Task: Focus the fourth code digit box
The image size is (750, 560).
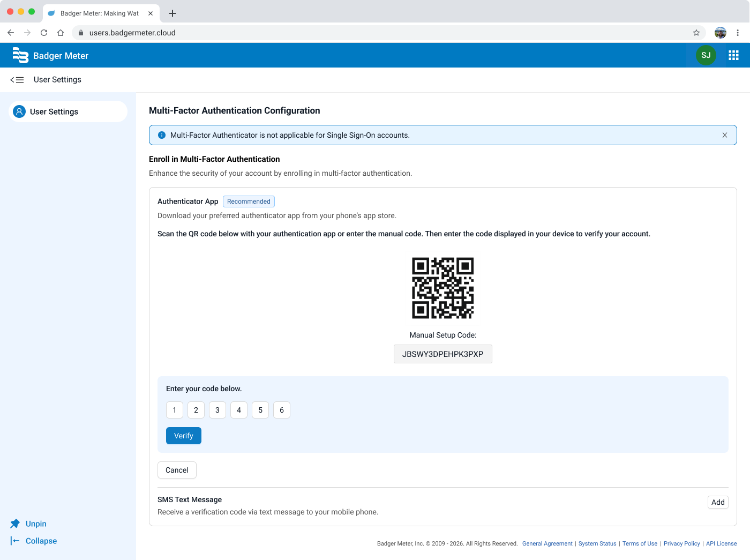Action: pos(239,410)
